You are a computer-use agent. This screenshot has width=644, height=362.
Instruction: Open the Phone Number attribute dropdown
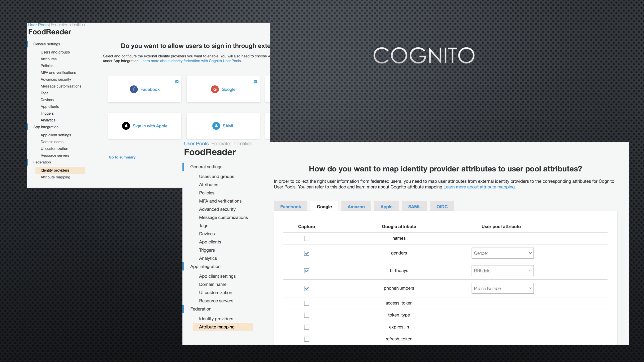(502, 288)
